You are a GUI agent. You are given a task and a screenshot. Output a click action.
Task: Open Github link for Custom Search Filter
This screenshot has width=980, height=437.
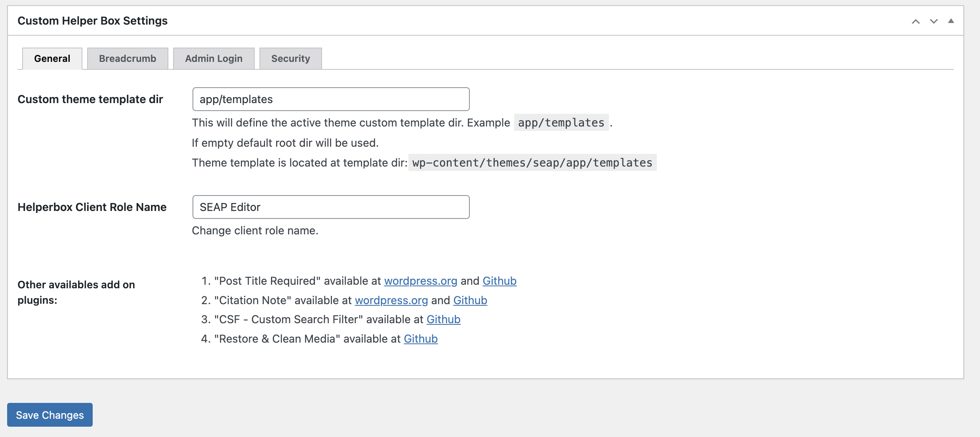coord(443,319)
